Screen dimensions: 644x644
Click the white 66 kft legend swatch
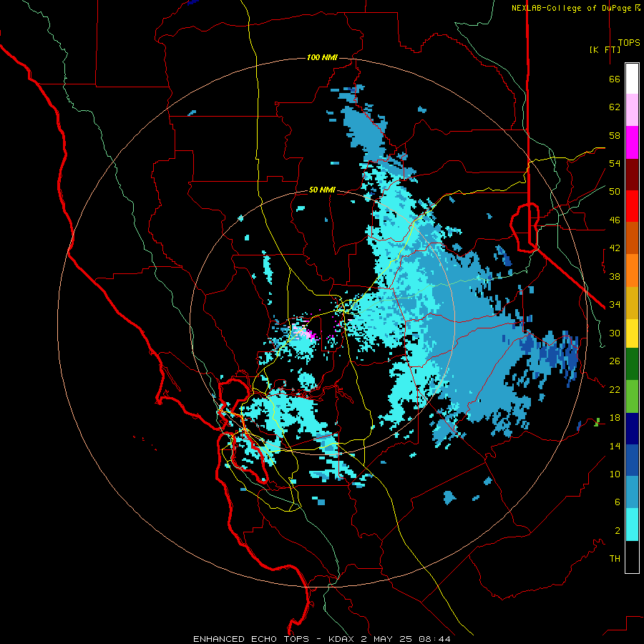tap(632, 79)
